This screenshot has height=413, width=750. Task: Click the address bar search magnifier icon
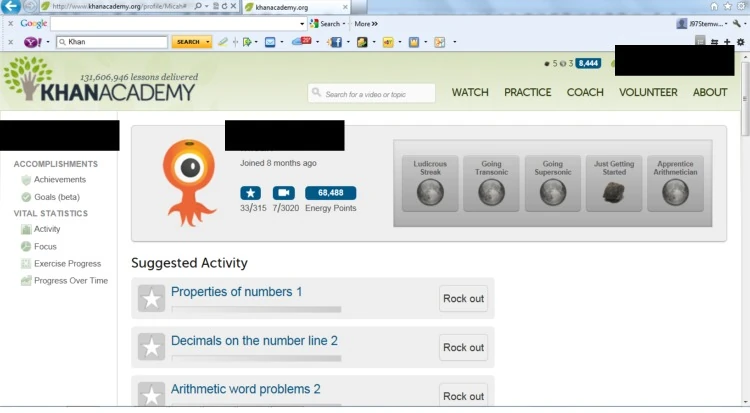(x=198, y=6)
